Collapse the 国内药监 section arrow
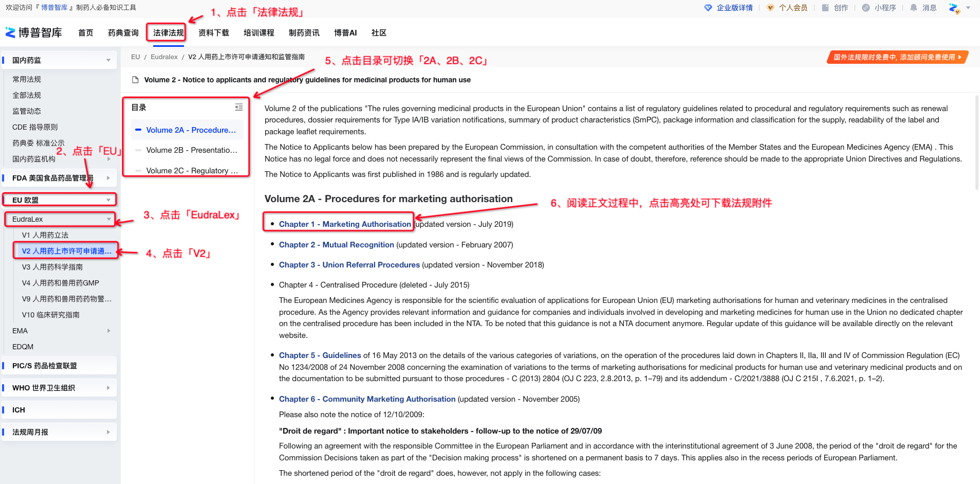The image size is (980, 484). pos(108,60)
